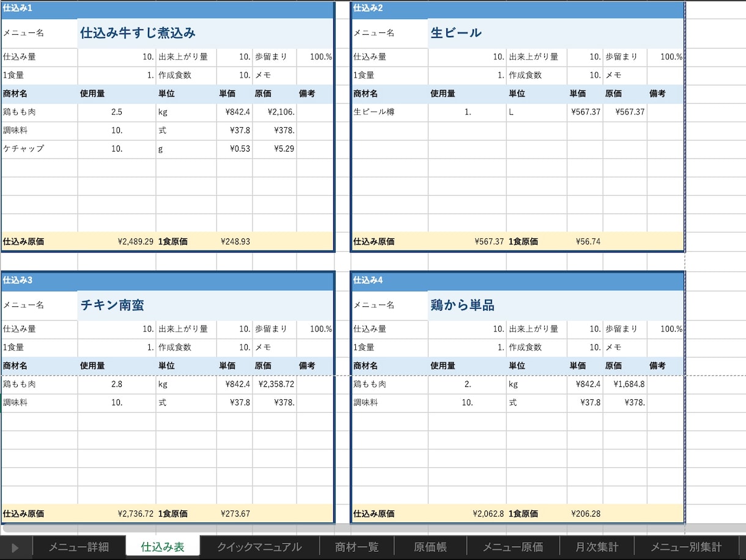The width and height of the screenshot is (746, 560).
Task: Click 使用量 column header in 仕込み3
Action: (x=117, y=366)
